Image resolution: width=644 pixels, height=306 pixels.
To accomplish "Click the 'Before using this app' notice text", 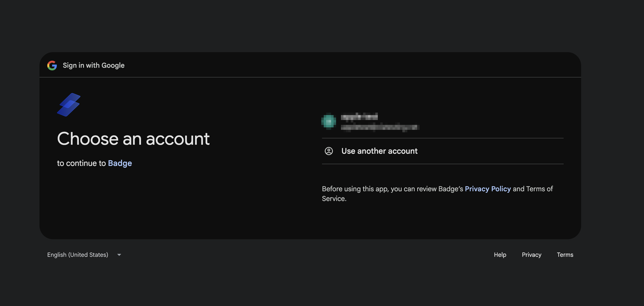I will [x=437, y=193].
